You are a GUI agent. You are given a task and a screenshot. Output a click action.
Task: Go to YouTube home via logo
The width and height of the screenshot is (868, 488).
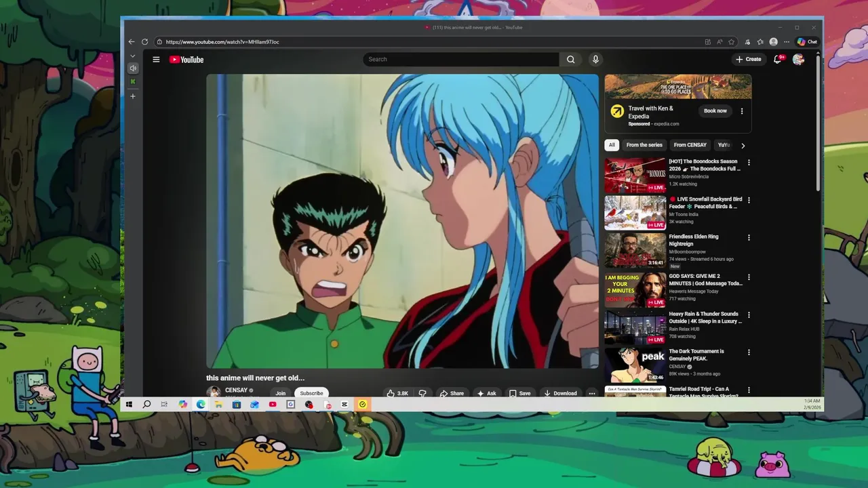186,60
